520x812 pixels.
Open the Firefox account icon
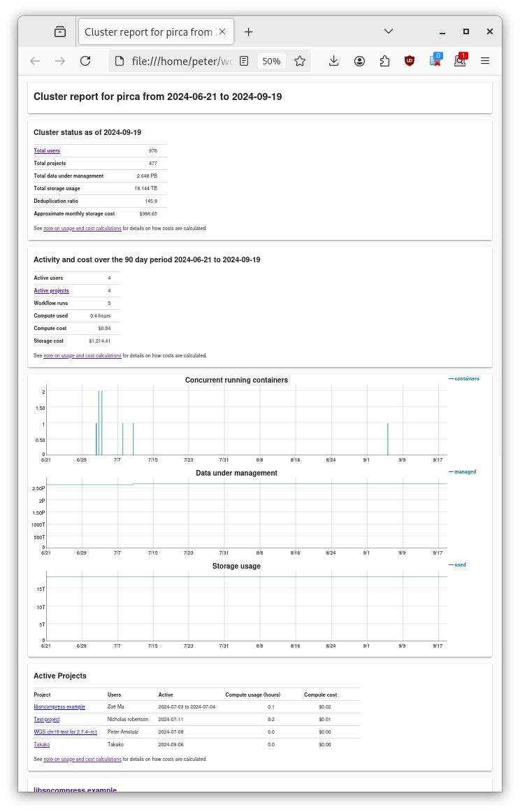click(x=359, y=61)
